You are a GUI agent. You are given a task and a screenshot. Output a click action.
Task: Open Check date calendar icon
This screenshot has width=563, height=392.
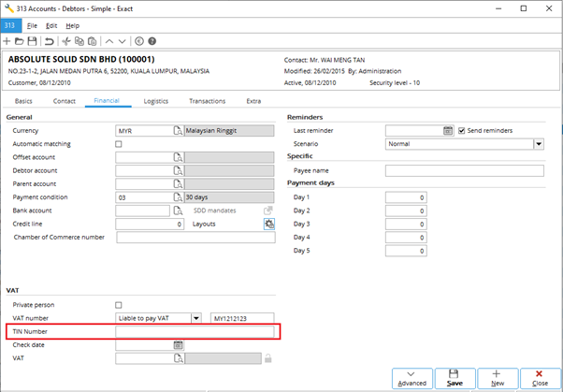click(178, 345)
